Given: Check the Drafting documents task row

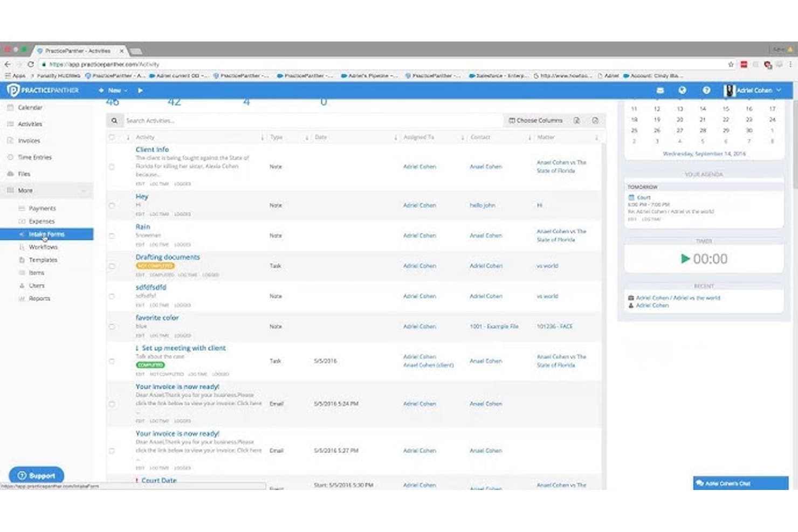Looking at the screenshot, I should click(x=112, y=266).
